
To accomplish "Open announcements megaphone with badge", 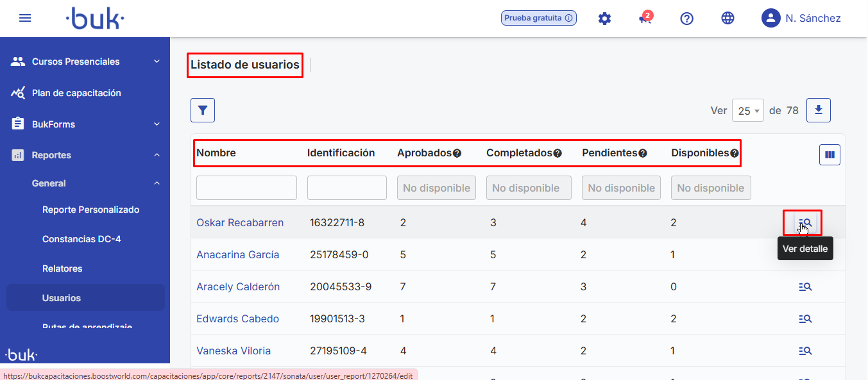I will 645,19.
